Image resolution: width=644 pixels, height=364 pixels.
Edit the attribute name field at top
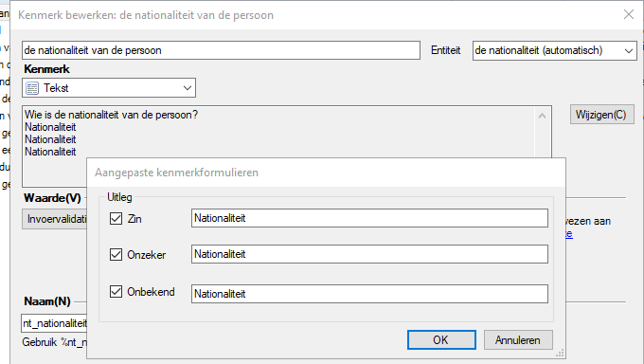pos(221,50)
